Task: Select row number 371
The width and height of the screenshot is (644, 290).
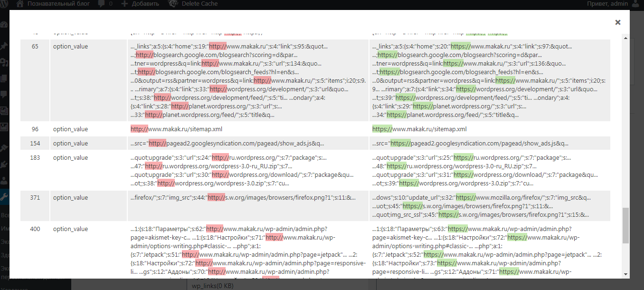Action: 35,197
